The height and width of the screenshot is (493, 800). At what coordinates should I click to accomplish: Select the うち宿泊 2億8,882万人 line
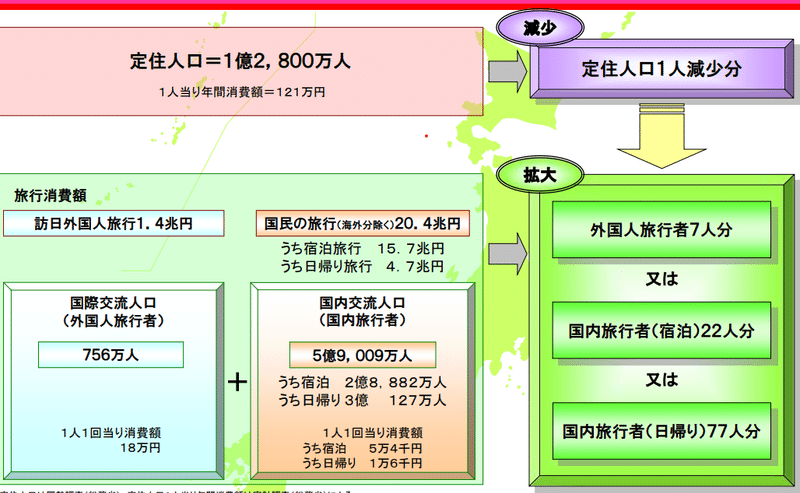tap(362, 382)
